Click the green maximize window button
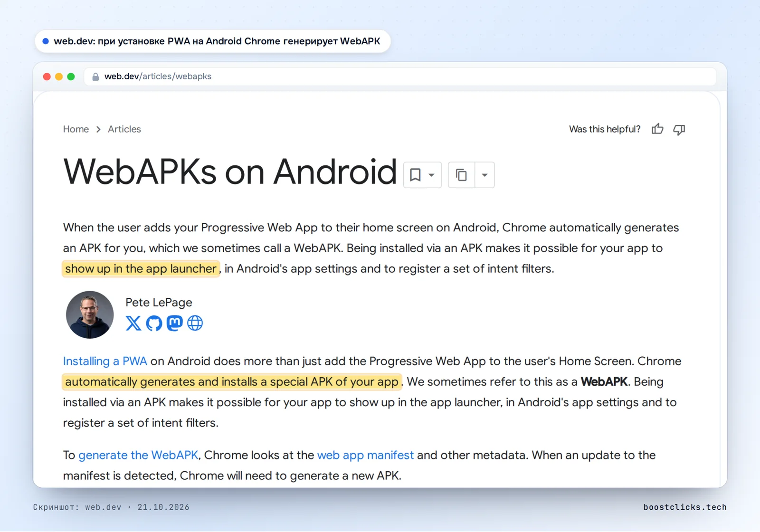Image resolution: width=760 pixels, height=532 pixels. (71, 76)
